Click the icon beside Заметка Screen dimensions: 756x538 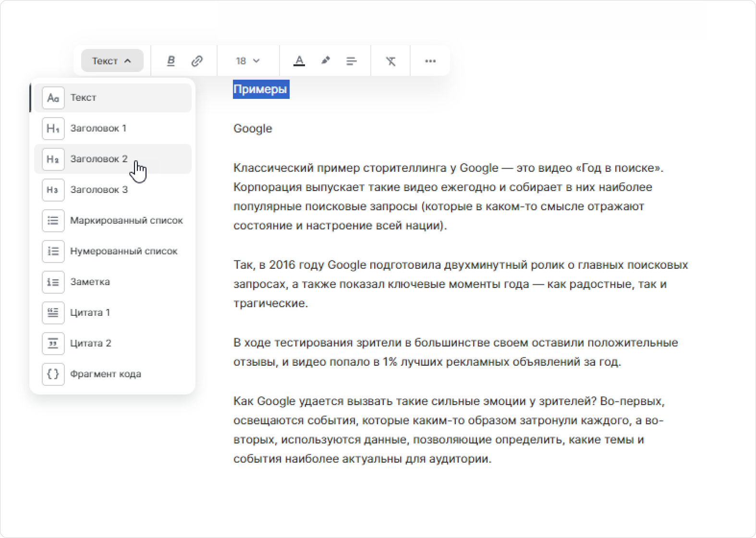pos(53,282)
